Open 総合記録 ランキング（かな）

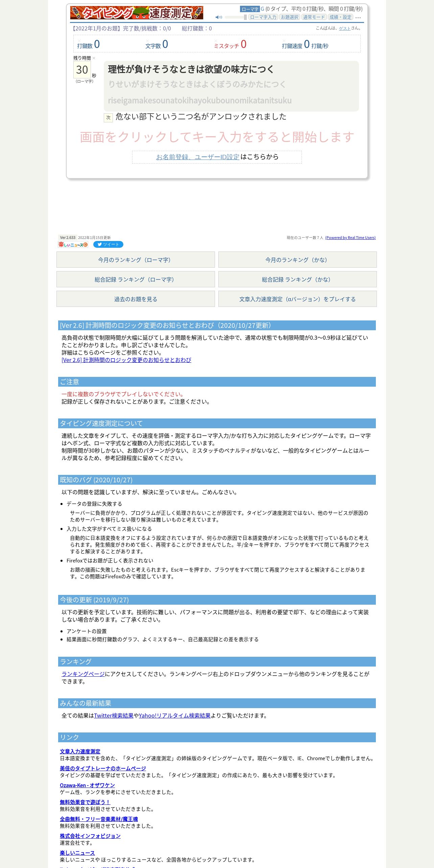point(297,279)
